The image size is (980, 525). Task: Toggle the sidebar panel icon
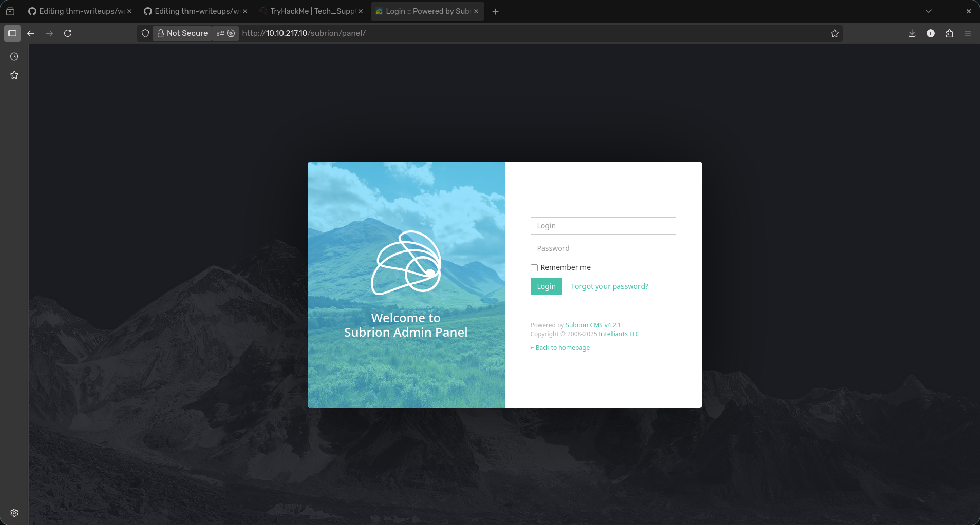click(12, 33)
